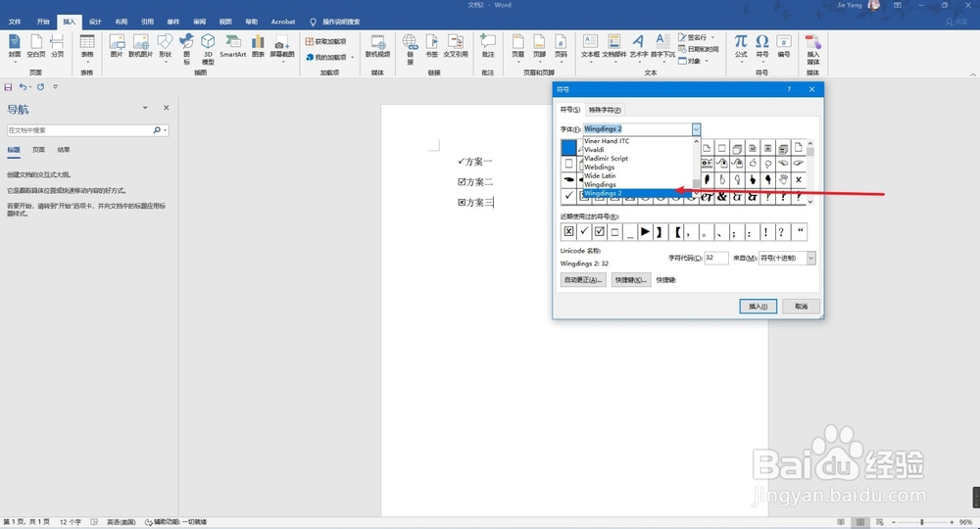Open the Pages (页面) navigation tab
This screenshot has height=529, width=980.
39,150
